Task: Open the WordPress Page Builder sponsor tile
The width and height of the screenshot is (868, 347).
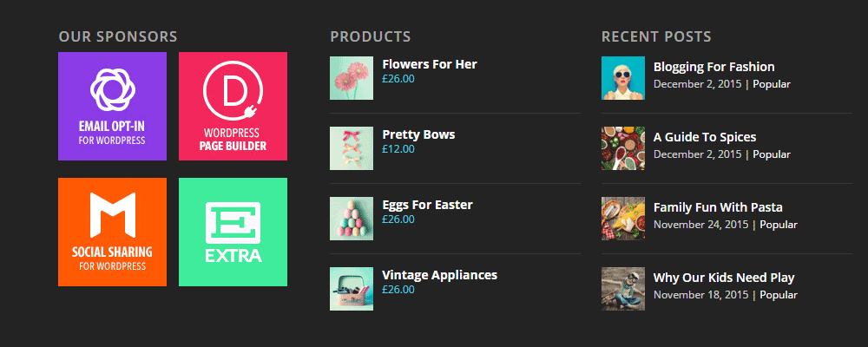Action: point(233,106)
